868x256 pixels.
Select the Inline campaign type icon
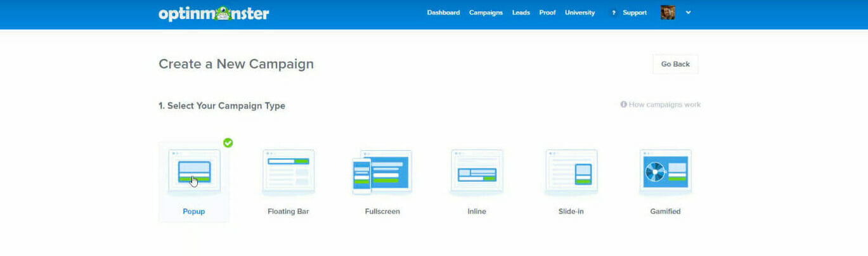coord(477,171)
